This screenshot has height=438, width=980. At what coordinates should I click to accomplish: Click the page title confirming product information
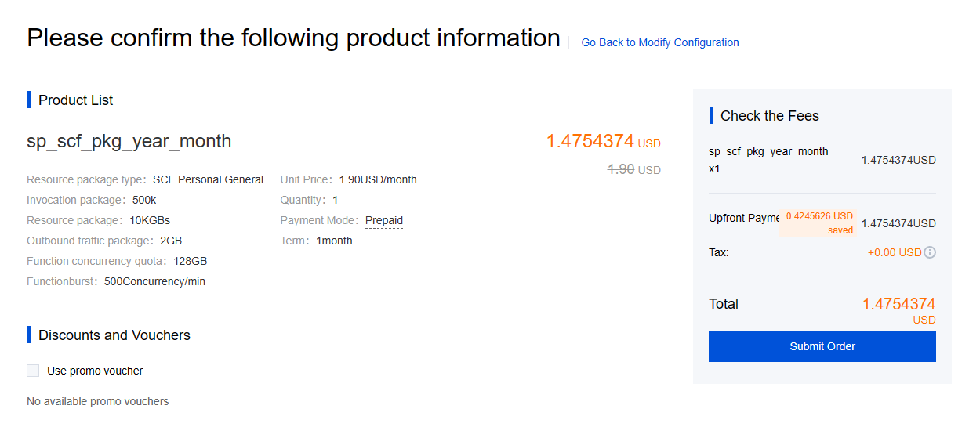[x=293, y=38]
